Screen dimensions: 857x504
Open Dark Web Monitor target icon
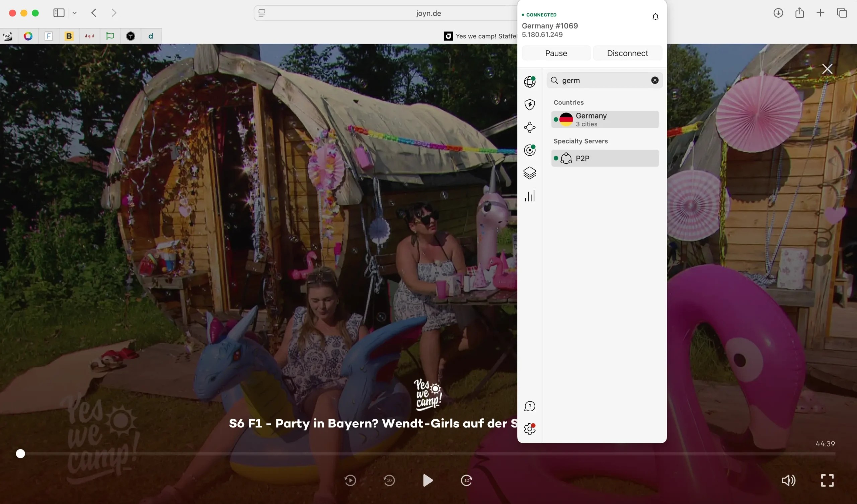point(530,150)
